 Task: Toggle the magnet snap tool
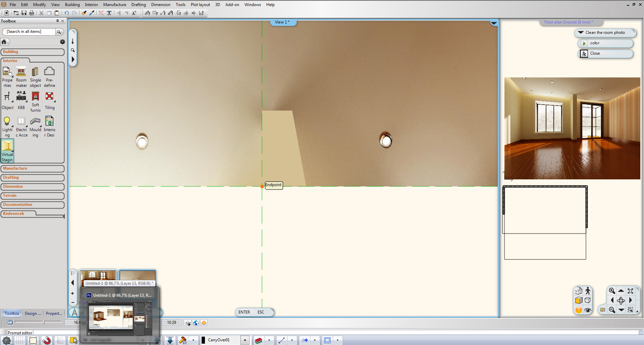(47, 340)
